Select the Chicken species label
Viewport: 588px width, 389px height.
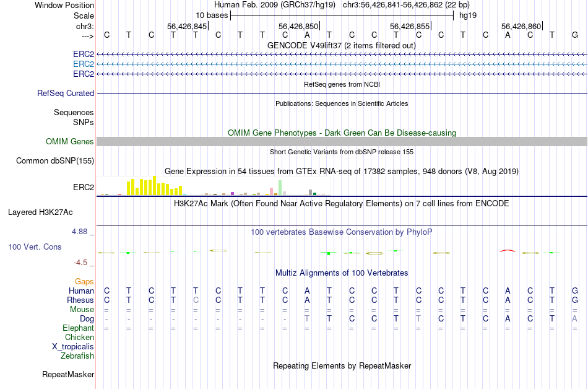(79, 337)
